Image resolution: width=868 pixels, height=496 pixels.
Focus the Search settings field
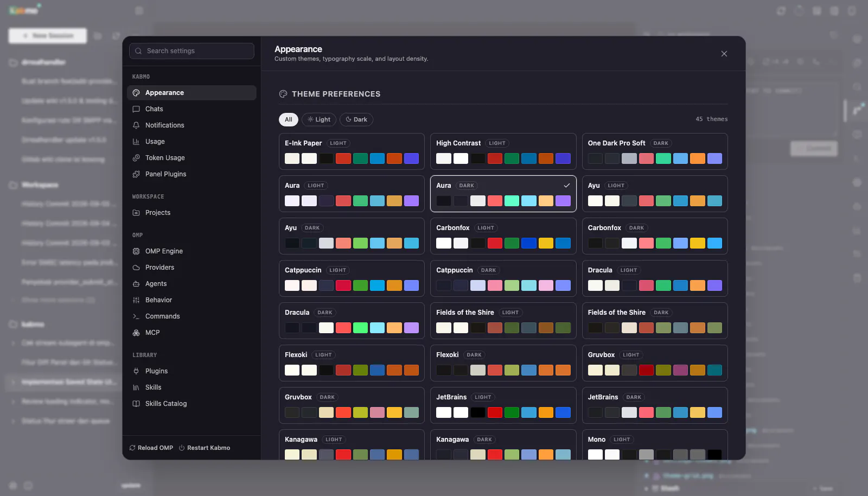(x=192, y=51)
